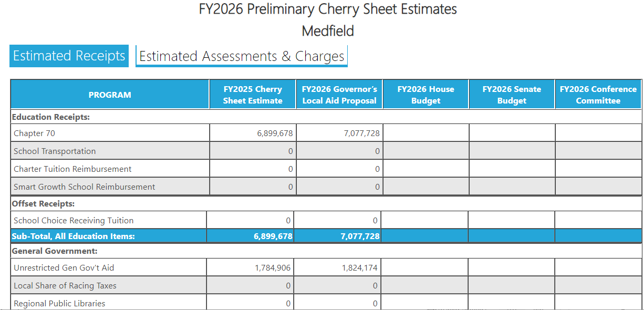Click the School Choice Receiving Tuition label
The height and width of the screenshot is (310, 644).
pos(74,221)
